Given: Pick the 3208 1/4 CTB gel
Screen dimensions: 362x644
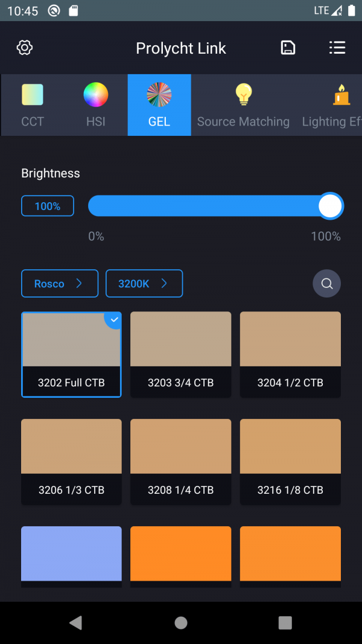Looking at the screenshot, I should pyautogui.click(x=181, y=462).
